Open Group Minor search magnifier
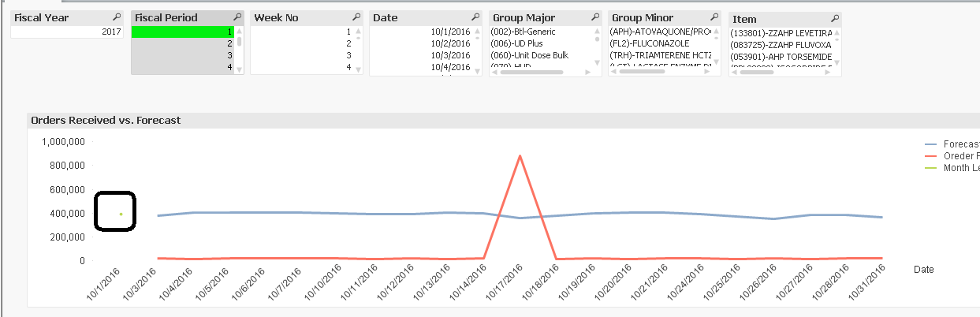 coord(714,17)
